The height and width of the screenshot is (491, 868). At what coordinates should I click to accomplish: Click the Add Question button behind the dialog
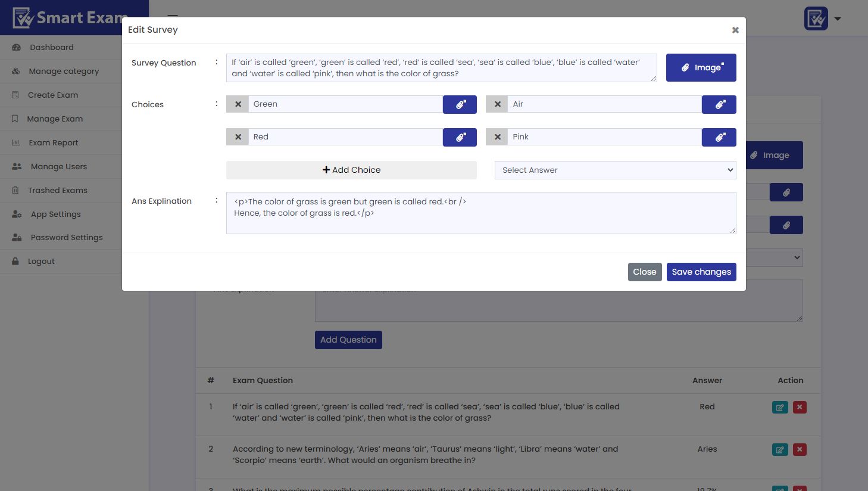click(348, 340)
